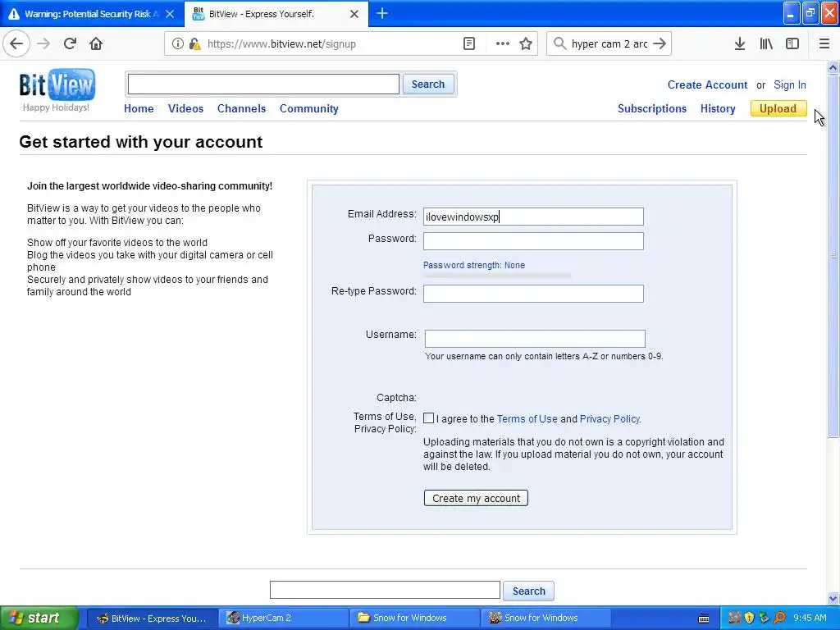840x630 pixels.
Task: Open the Windows start button
Action: [x=39, y=619]
